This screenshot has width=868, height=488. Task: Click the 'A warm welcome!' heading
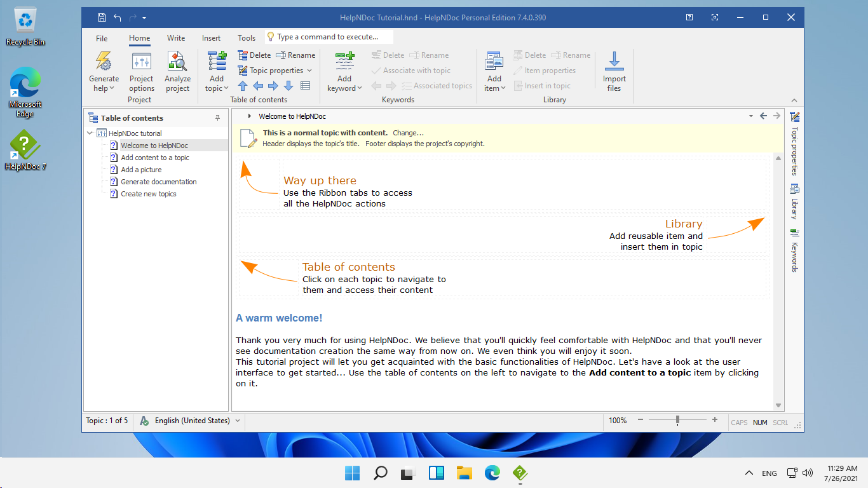pos(279,318)
